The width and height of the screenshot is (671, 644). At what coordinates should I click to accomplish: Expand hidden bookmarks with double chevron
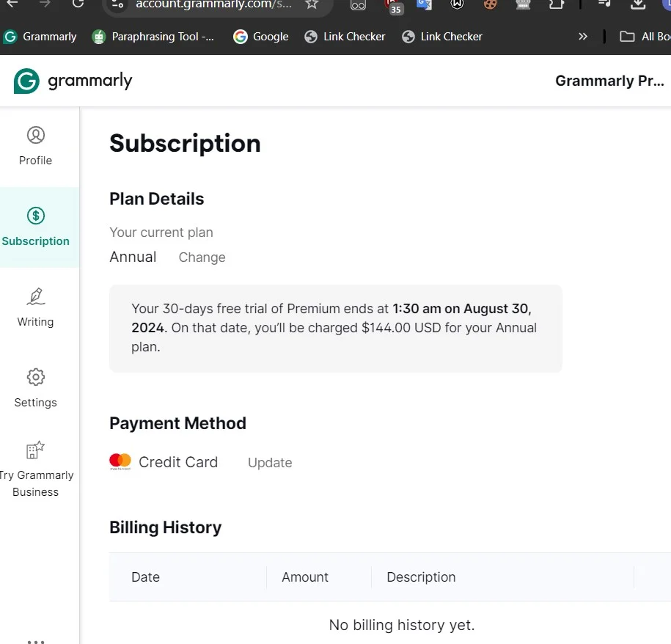tap(582, 37)
